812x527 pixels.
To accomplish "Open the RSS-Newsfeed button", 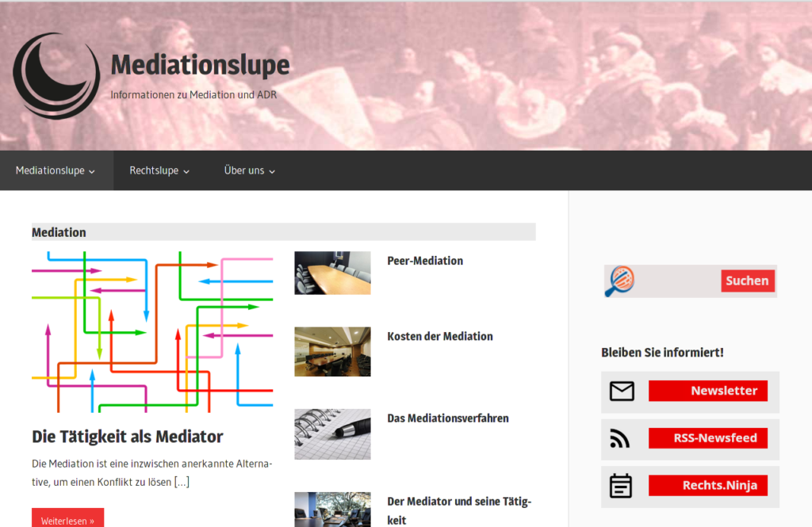I will point(708,438).
